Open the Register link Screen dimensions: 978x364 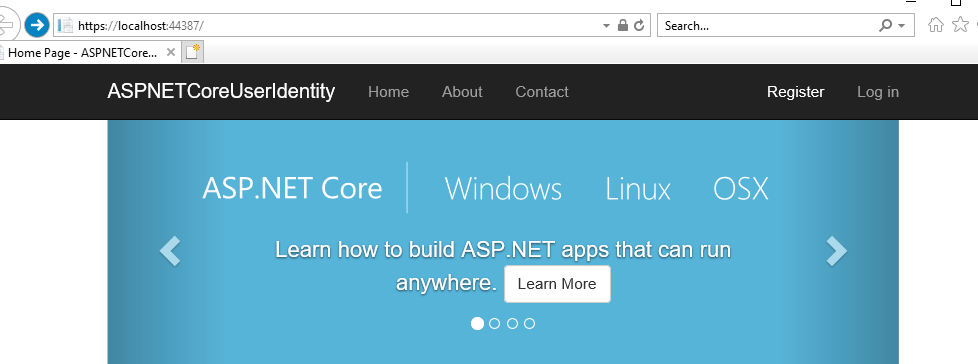click(796, 92)
